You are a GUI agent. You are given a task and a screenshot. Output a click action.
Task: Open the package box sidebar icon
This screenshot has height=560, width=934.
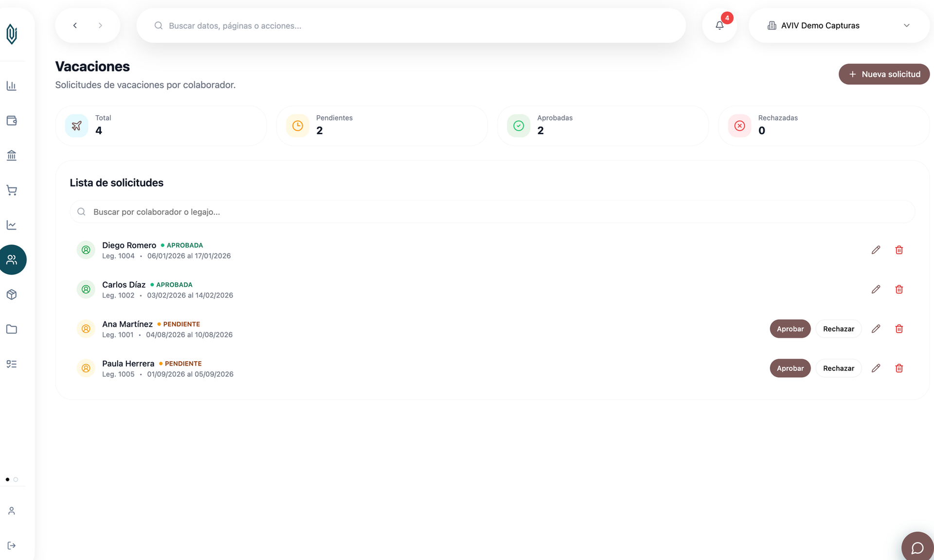(x=12, y=295)
